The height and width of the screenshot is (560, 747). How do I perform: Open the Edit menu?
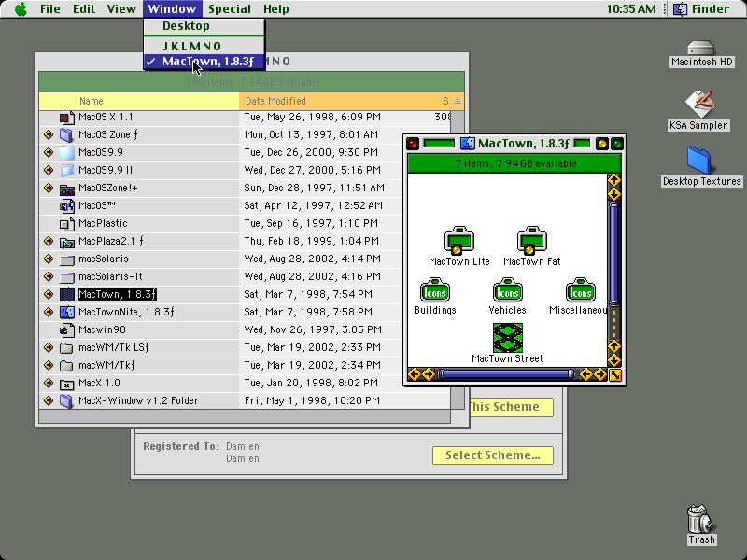coord(84,9)
